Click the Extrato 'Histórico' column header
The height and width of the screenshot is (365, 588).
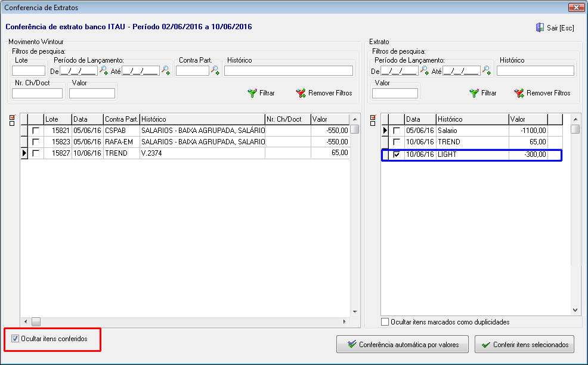[472, 119]
